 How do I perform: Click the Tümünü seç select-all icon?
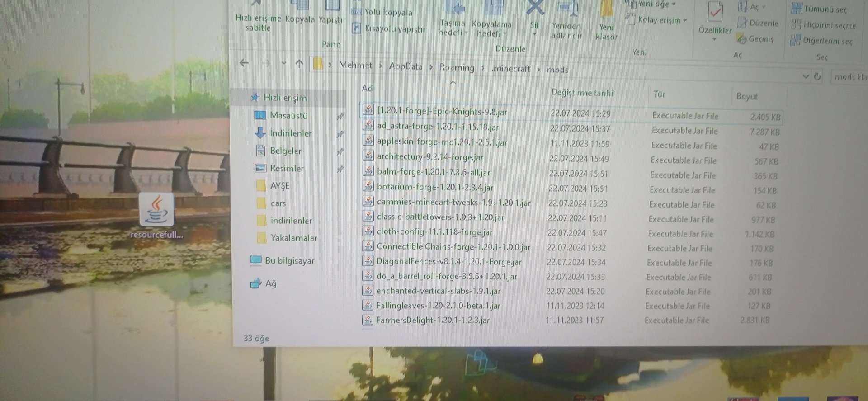[797, 8]
